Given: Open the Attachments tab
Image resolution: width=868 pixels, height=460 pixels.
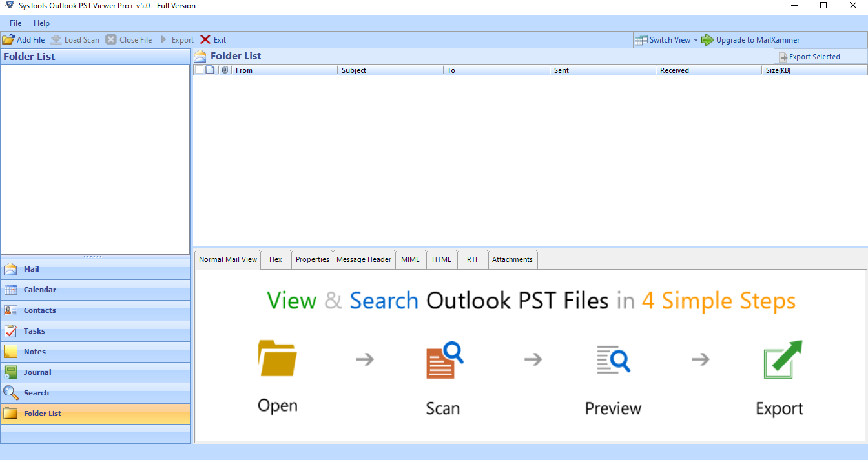Looking at the screenshot, I should tap(512, 259).
